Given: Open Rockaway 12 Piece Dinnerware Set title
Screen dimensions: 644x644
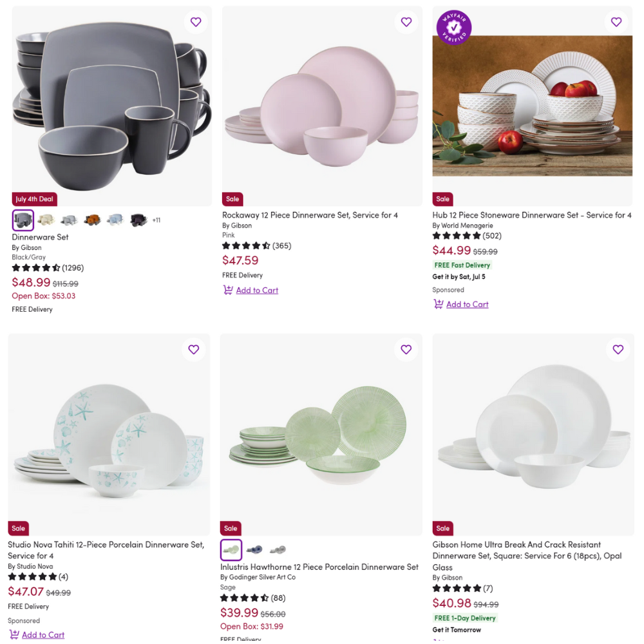Looking at the screenshot, I should [x=310, y=215].
